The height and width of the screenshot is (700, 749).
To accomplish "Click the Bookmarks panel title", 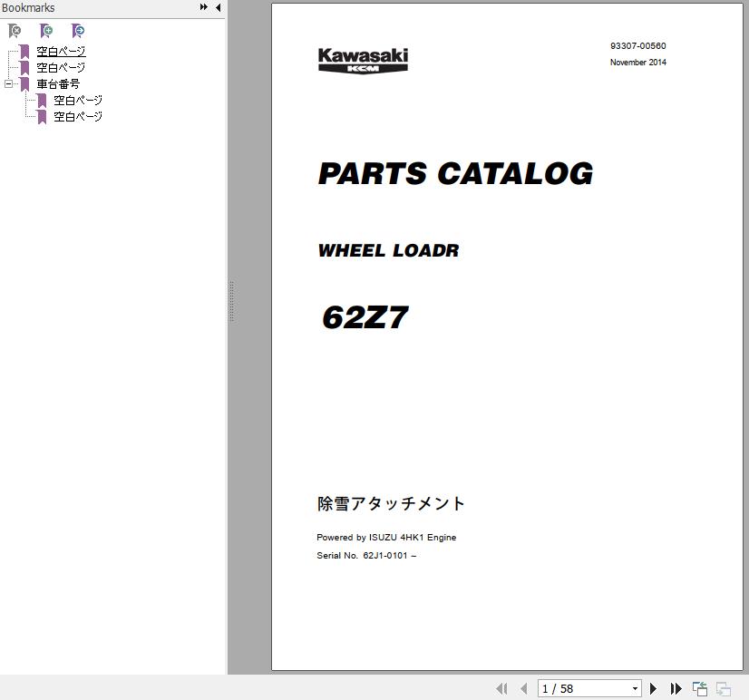I will pyautogui.click(x=28, y=7).
